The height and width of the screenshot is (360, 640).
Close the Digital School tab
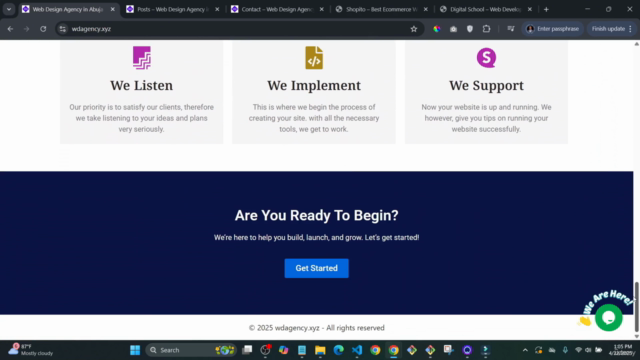(x=530, y=9)
